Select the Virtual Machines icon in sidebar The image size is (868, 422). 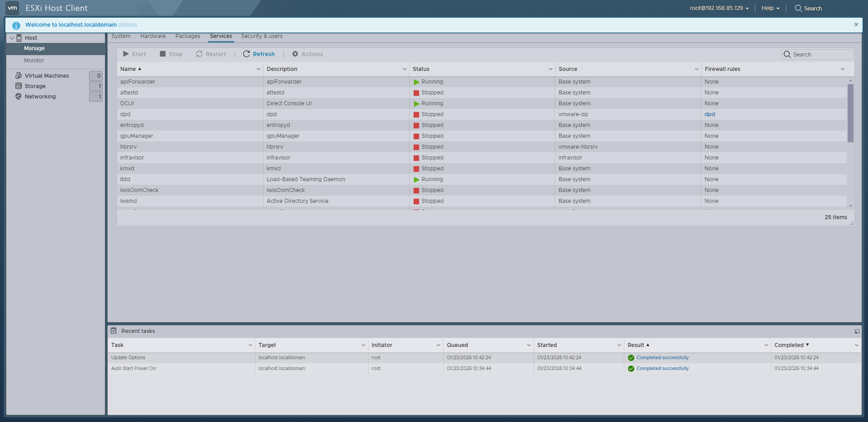(x=18, y=75)
